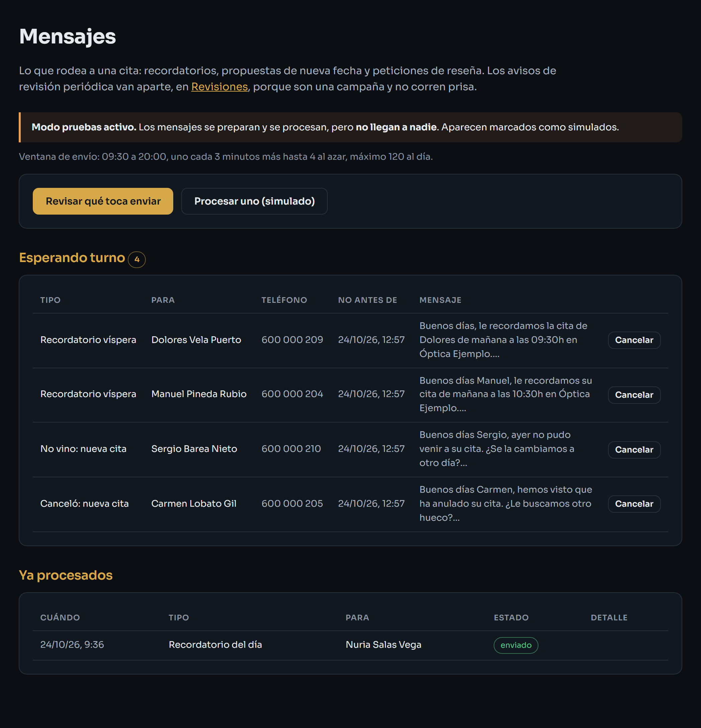Click the 'NO ANTES DE' column header
Screen dimensions: 701x728
(x=367, y=300)
